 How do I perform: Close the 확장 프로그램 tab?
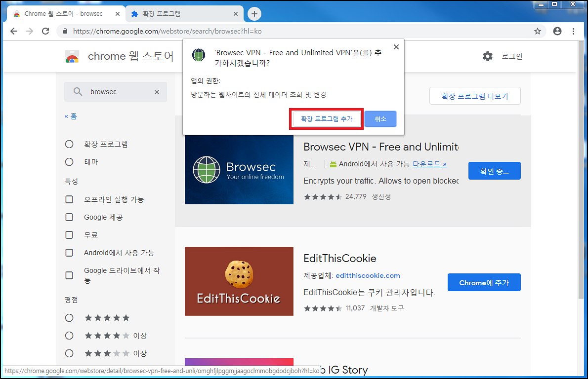(x=236, y=14)
